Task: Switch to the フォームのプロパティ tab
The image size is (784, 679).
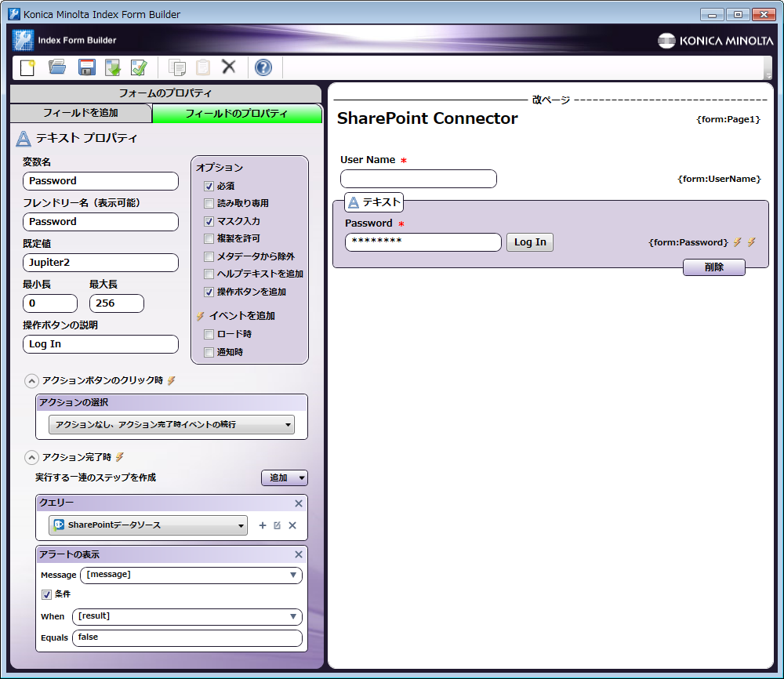Action: pos(165,93)
